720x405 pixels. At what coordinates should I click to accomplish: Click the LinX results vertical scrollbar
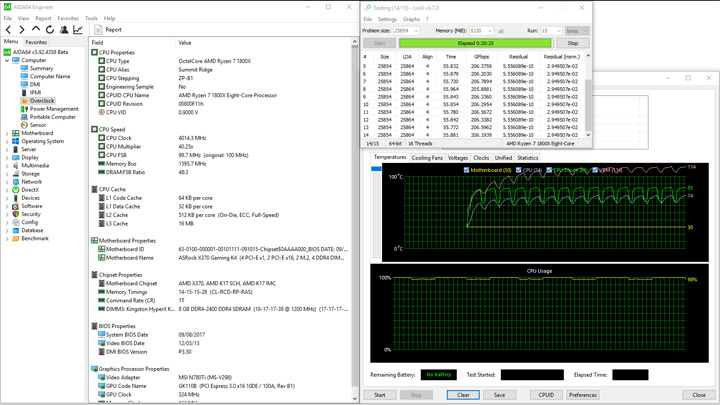588,95
